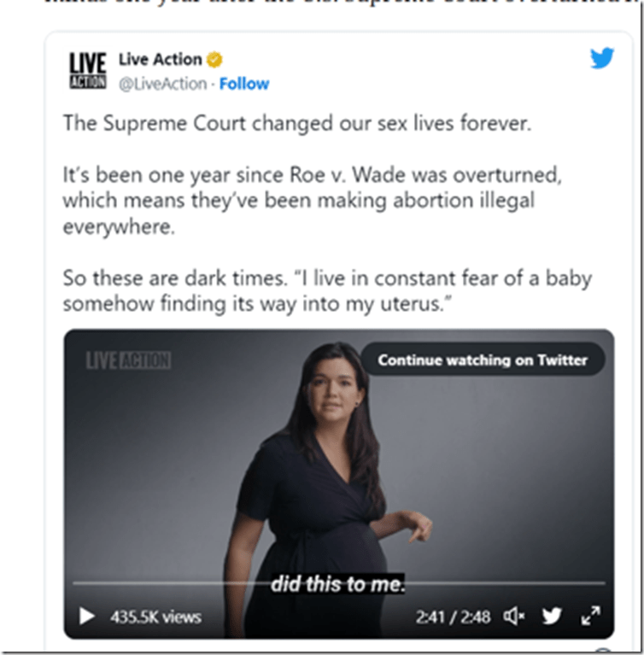Viewport: 644px width, 655px height.
Task: Click the Live Action video watermark
Action: [x=128, y=360]
